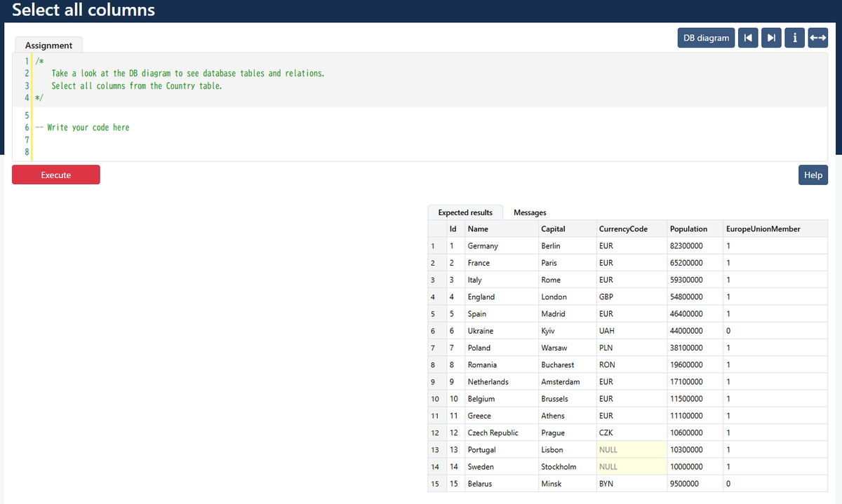Click the PLN currency code cell

pyautogui.click(x=631, y=348)
